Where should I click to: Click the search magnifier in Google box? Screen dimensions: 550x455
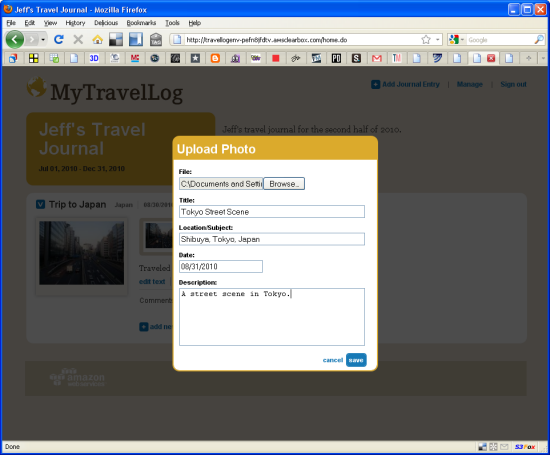pos(539,40)
